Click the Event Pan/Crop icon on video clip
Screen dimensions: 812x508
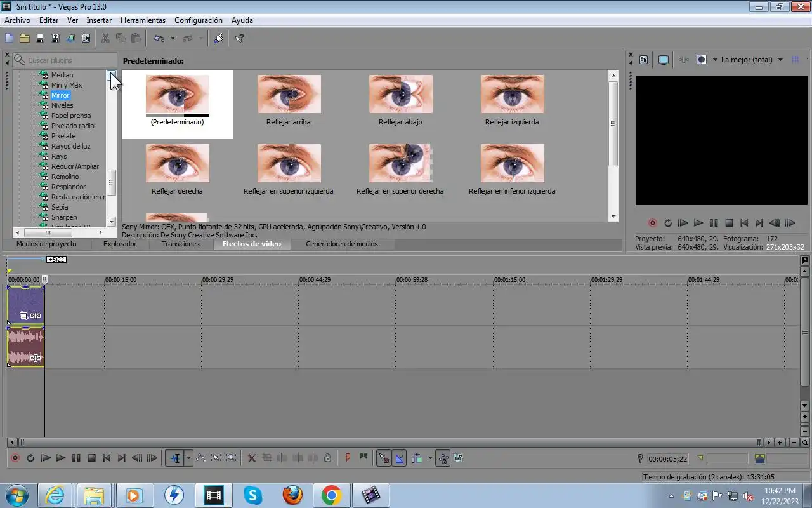[x=24, y=316]
